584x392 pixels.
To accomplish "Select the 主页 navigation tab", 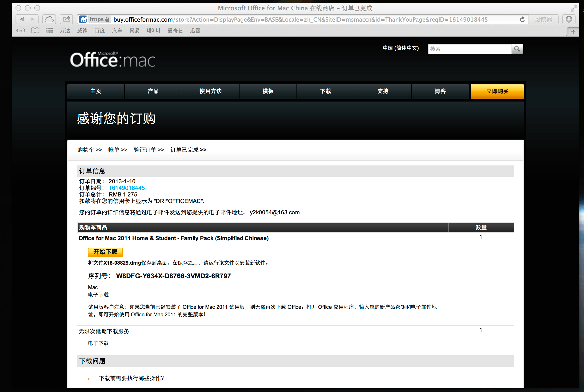I will 96,91.
